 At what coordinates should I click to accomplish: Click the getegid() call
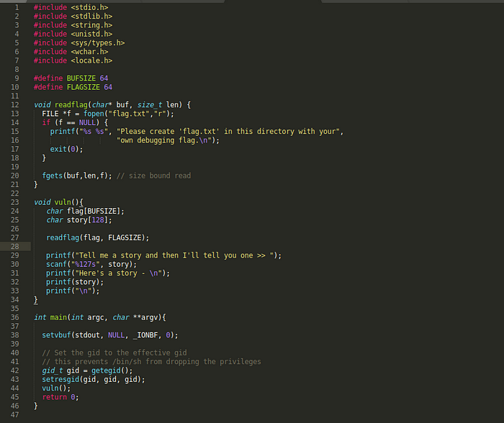110,370
